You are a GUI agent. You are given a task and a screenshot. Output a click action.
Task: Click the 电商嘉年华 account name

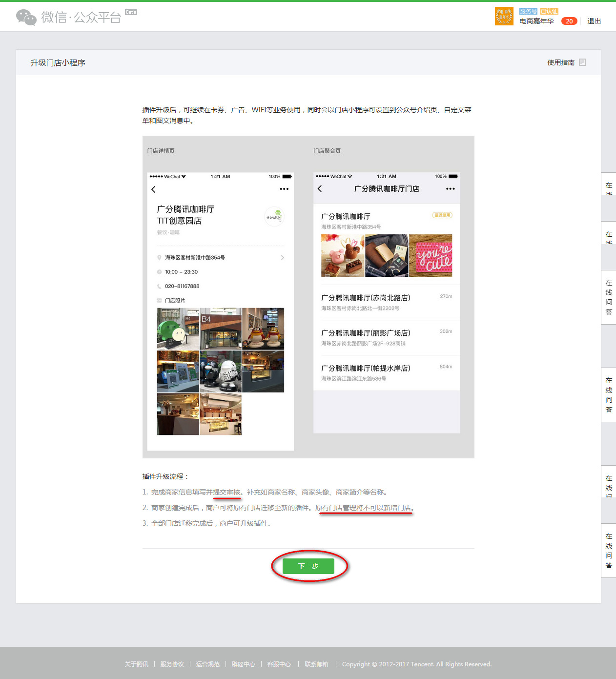point(536,21)
